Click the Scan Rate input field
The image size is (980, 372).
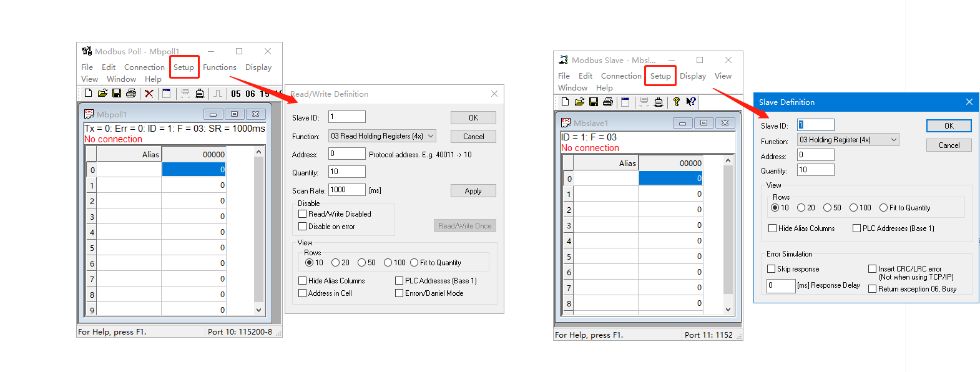[x=346, y=190]
